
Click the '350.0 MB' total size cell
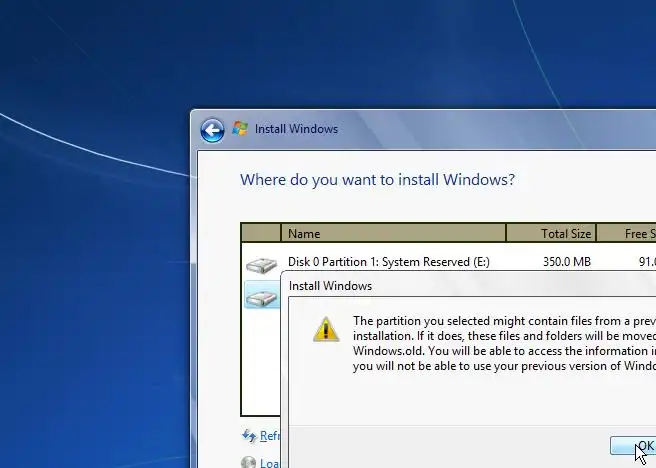[566, 262]
